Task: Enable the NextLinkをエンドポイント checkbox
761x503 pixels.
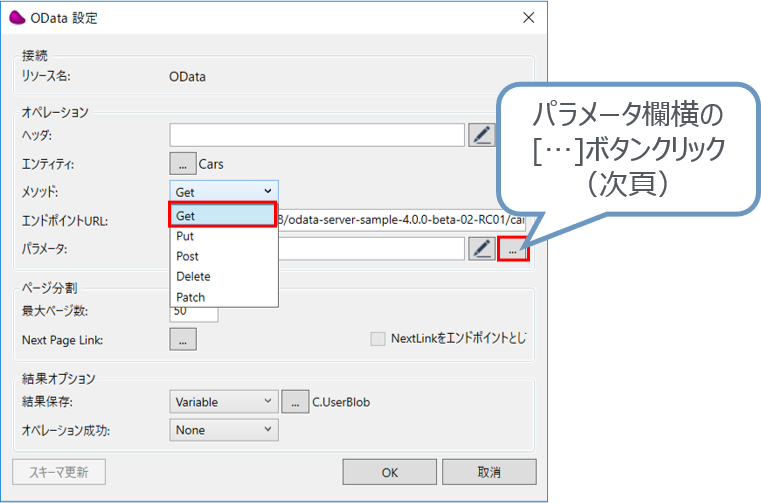Action: coord(378,339)
